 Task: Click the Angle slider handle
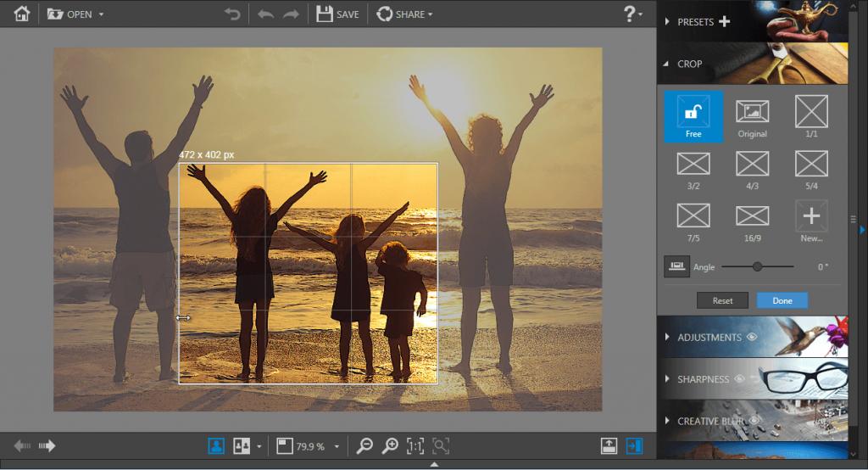click(757, 266)
